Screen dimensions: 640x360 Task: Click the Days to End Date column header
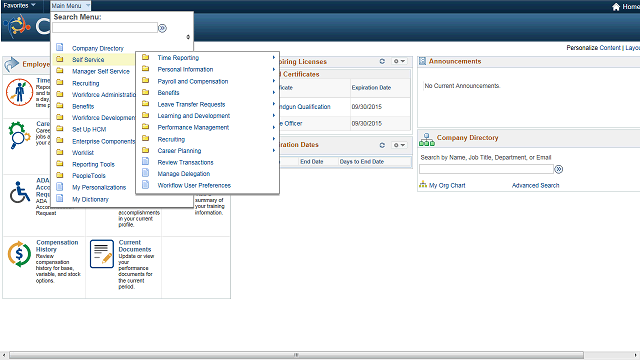(x=362, y=162)
